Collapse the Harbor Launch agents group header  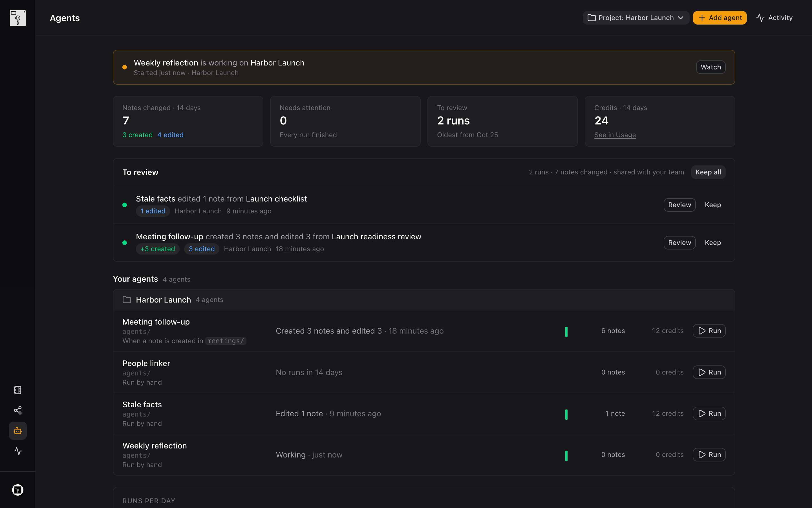[x=424, y=300]
